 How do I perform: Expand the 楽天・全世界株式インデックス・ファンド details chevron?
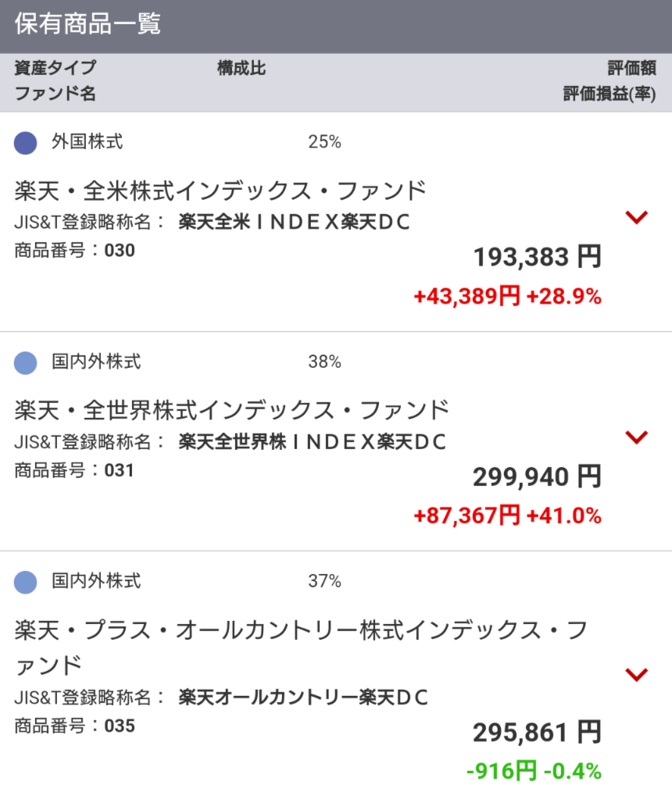(x=638, y=437)
